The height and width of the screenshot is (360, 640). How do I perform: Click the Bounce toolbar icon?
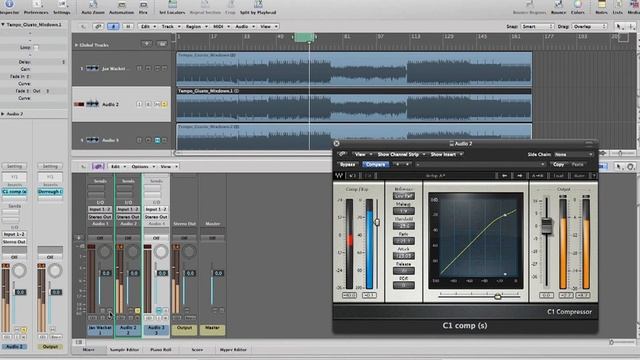click(558, 7)
